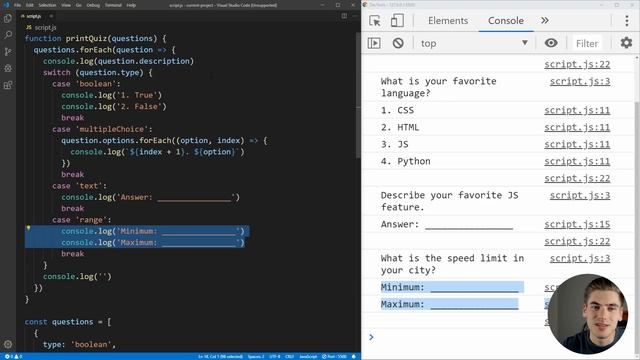
Task: Click the Port 5500 Live Server status
Action: coord(334,356)
